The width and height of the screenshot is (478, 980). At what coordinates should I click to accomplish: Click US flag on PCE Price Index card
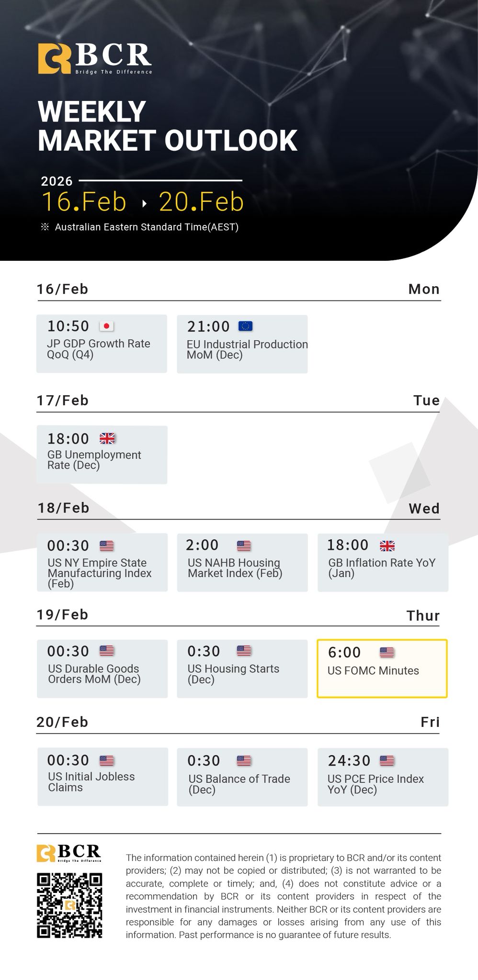387,760
